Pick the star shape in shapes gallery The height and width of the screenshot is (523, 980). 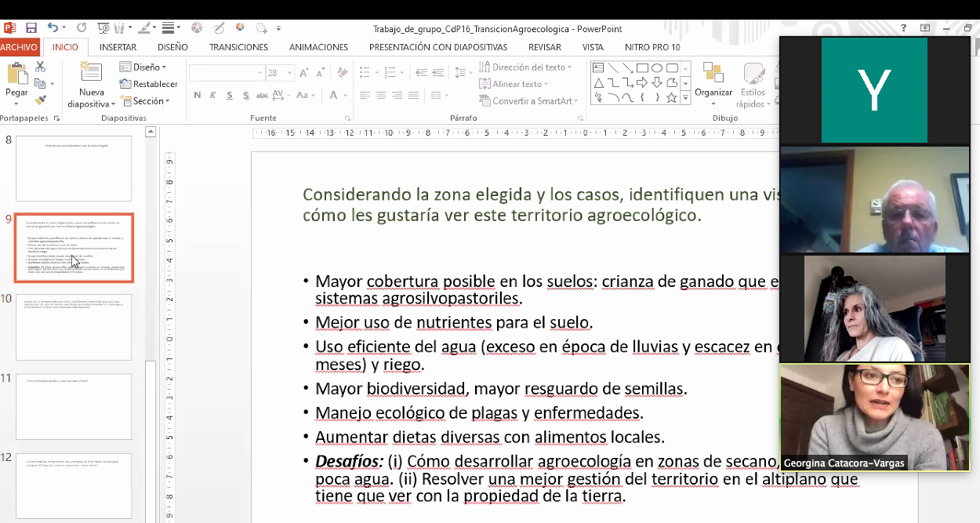pyautogui.click(x=671, y=98)
